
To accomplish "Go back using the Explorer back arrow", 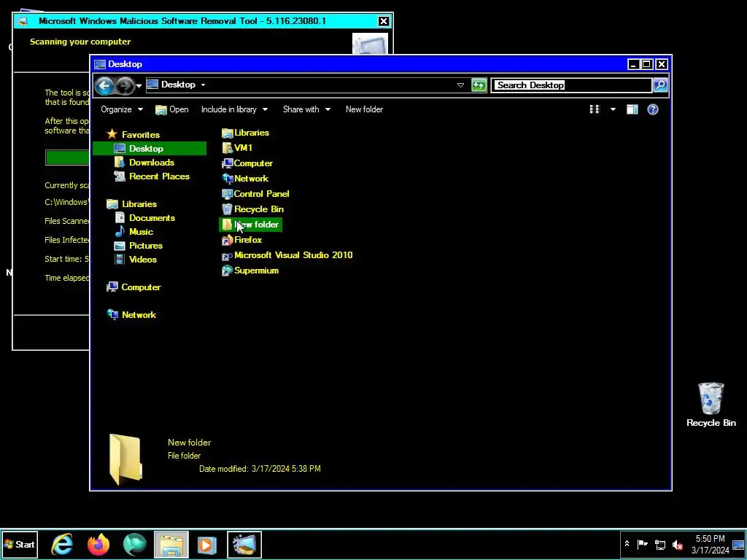I will coord(104,86).
